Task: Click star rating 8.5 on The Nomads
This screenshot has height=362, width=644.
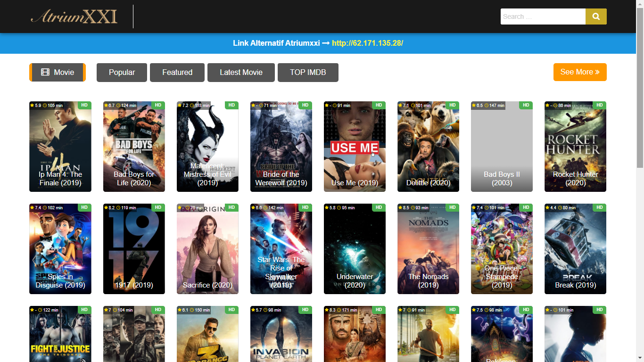Action: [x=404, y=208]
